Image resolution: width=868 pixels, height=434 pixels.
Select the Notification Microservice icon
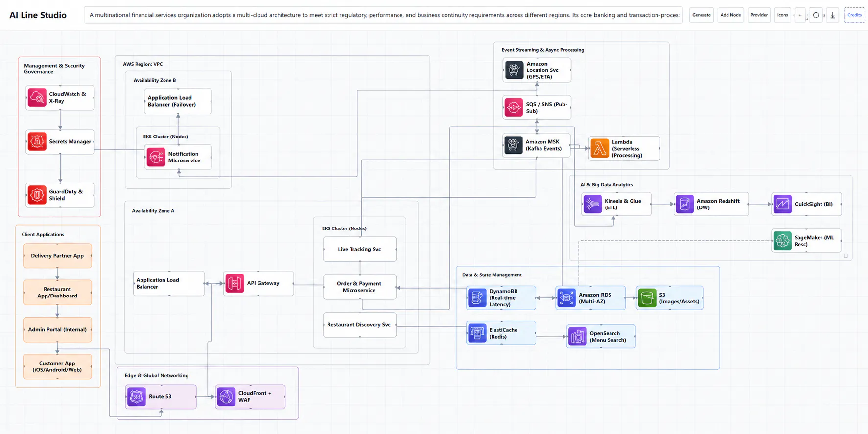(x=156, y=157)
